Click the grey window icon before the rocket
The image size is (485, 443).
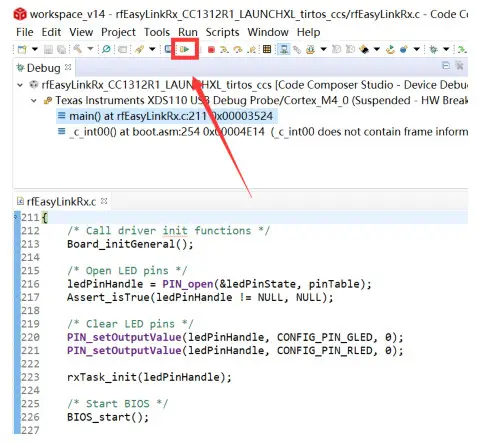tap(123, 50)
